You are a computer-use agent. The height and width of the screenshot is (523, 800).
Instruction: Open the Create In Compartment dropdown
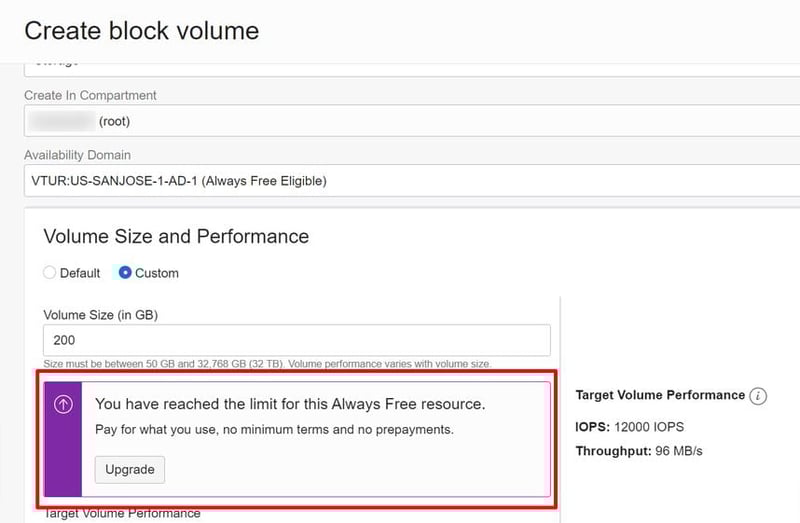tap(400, 121)
